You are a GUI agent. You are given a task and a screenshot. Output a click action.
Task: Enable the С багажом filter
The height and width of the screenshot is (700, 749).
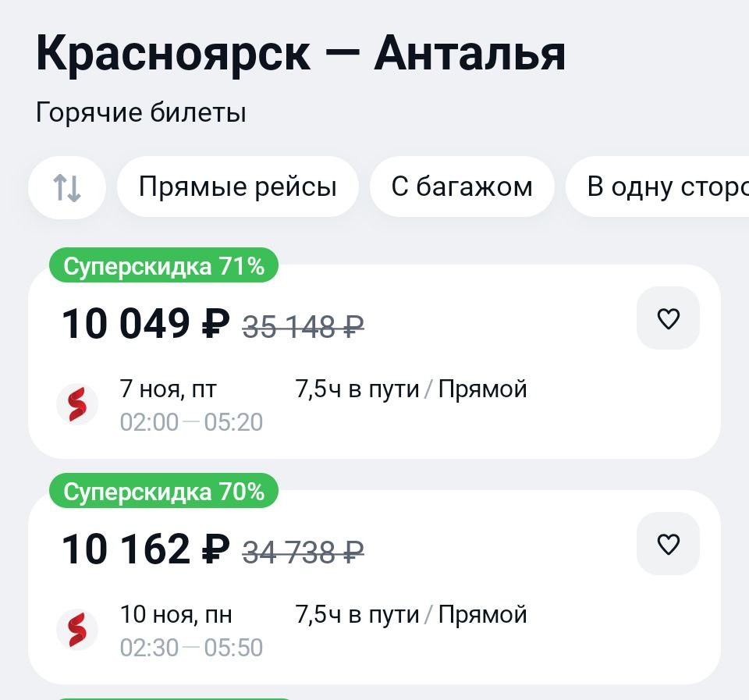pos(462,187)
